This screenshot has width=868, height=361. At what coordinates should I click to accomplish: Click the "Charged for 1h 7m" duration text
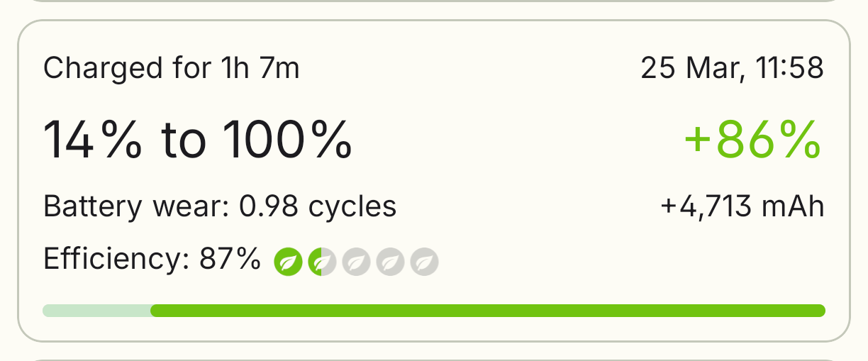(171, 69)
